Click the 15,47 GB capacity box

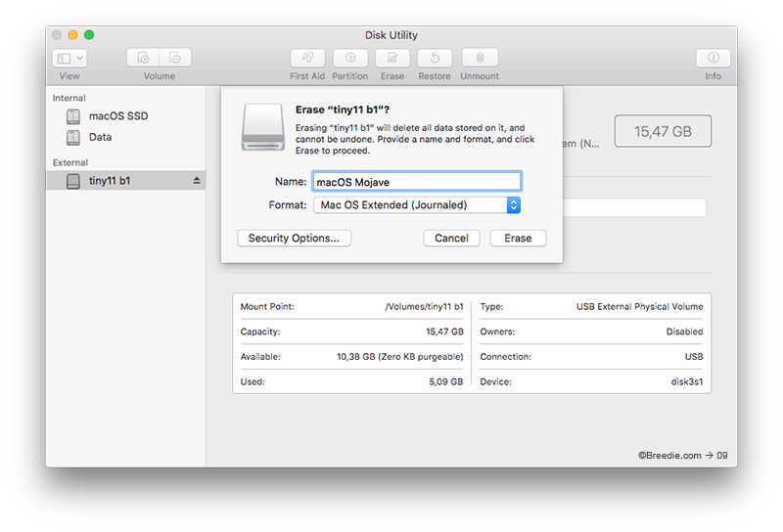click(664, 131)
